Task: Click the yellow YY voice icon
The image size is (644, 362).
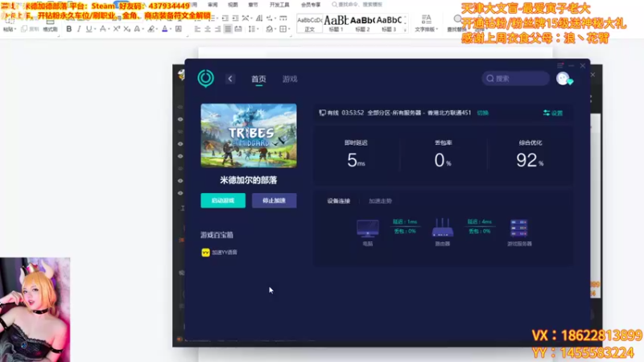Action: pyautogui.click(x=205, y=253)
